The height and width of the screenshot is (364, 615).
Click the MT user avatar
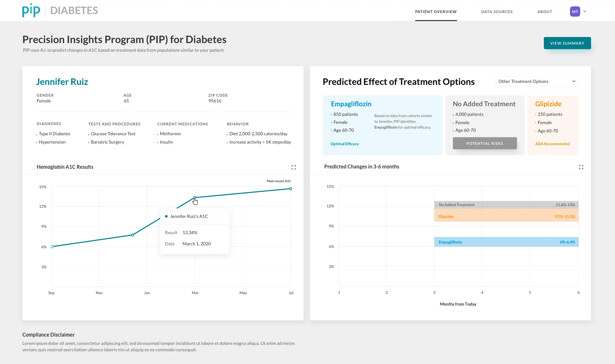[575, 11]
